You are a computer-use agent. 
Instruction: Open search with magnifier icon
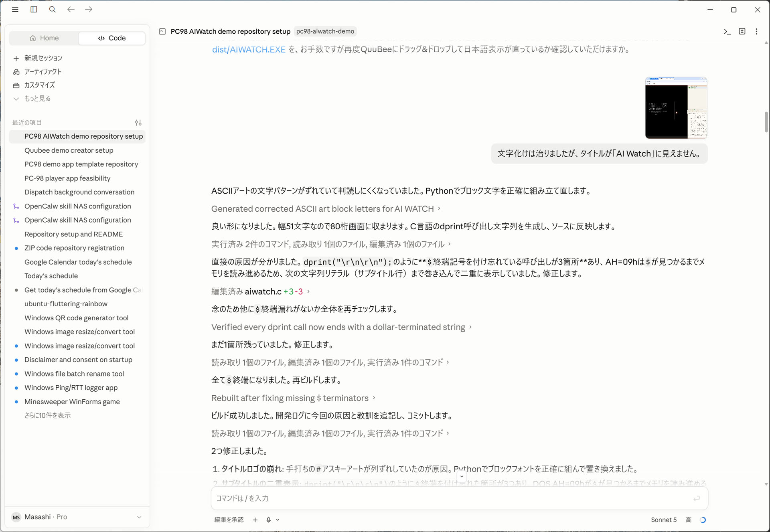52,9
